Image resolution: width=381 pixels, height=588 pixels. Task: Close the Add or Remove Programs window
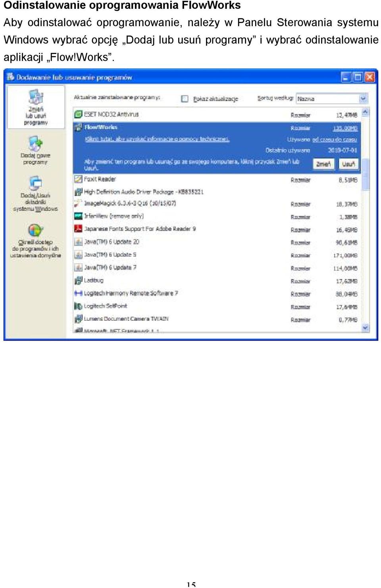[x=370, y=77]
